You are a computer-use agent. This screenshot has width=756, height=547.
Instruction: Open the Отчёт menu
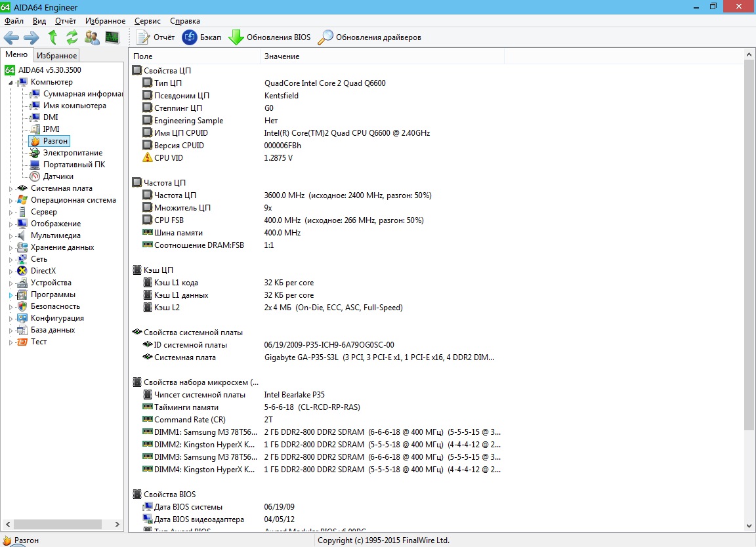(x=66, y=21)
